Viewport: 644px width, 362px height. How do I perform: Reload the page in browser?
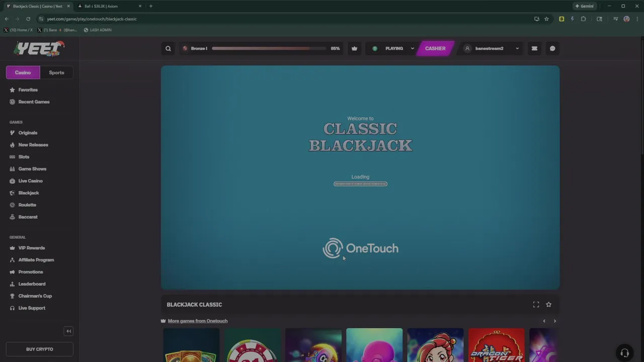pos(28,19)
